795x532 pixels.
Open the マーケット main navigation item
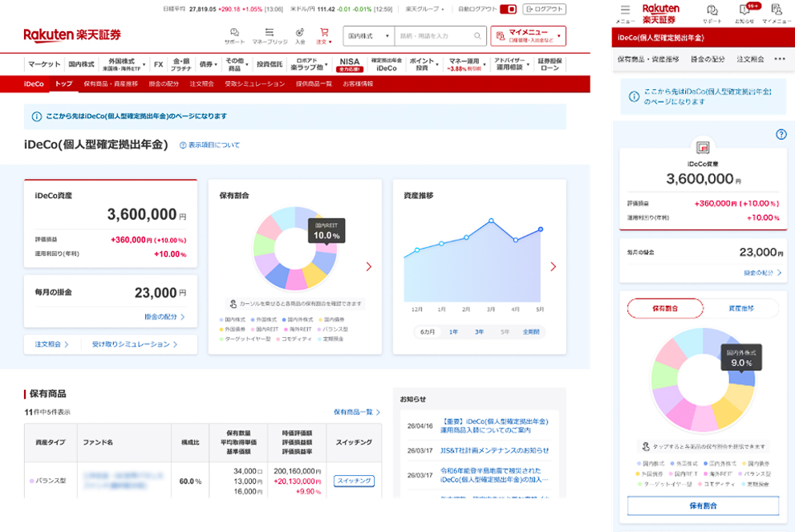click(x=44, y=64)
